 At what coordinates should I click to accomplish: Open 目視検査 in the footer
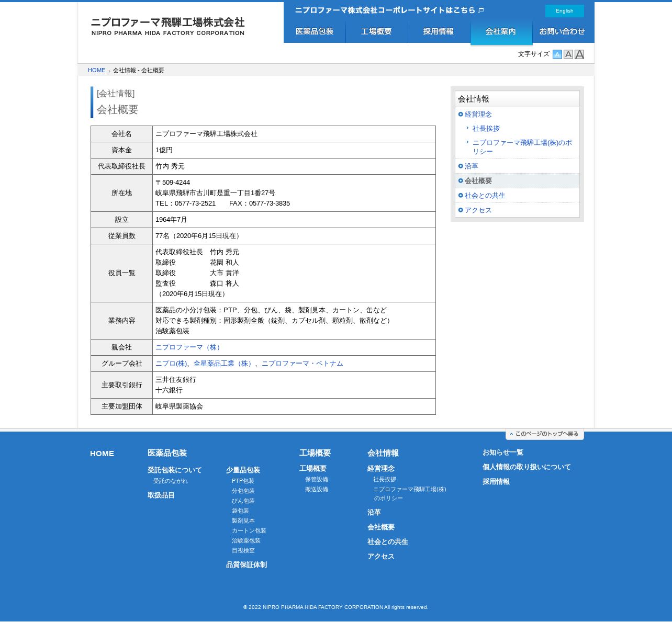tap(243, 551)
